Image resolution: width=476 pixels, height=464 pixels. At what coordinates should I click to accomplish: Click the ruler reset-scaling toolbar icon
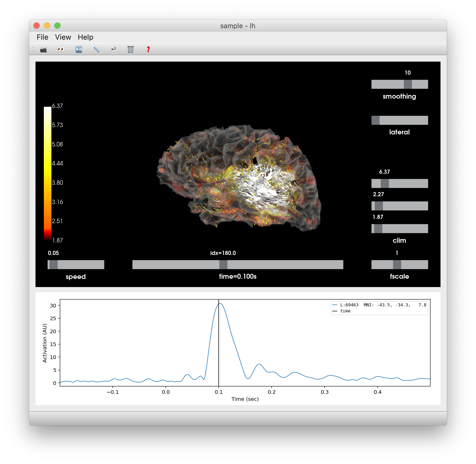pos(97,49)
